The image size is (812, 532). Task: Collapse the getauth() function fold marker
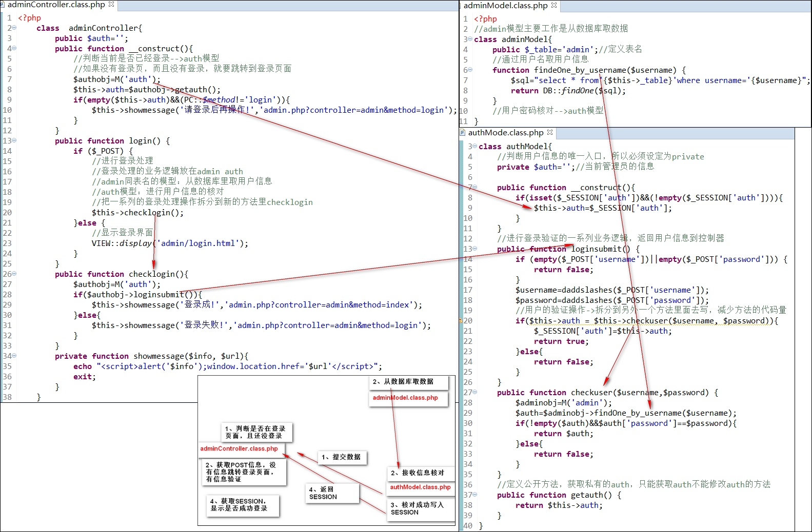(475, 495)
